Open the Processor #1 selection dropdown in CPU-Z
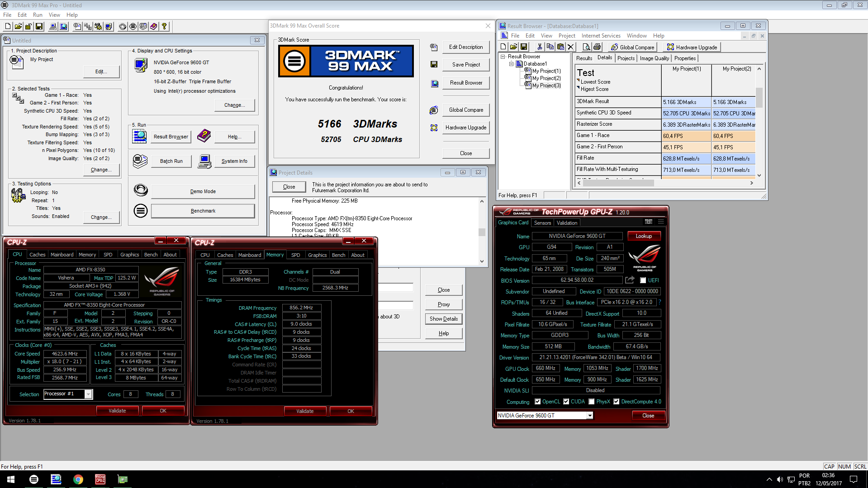This screenshot has width=868, height=488. (88, 394)
